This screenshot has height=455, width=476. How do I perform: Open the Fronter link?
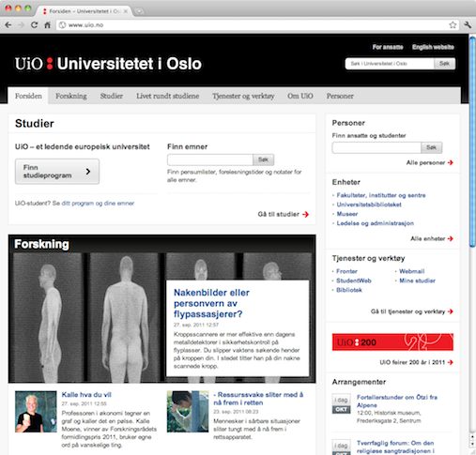pyautogui.click(x=346, y=271)
